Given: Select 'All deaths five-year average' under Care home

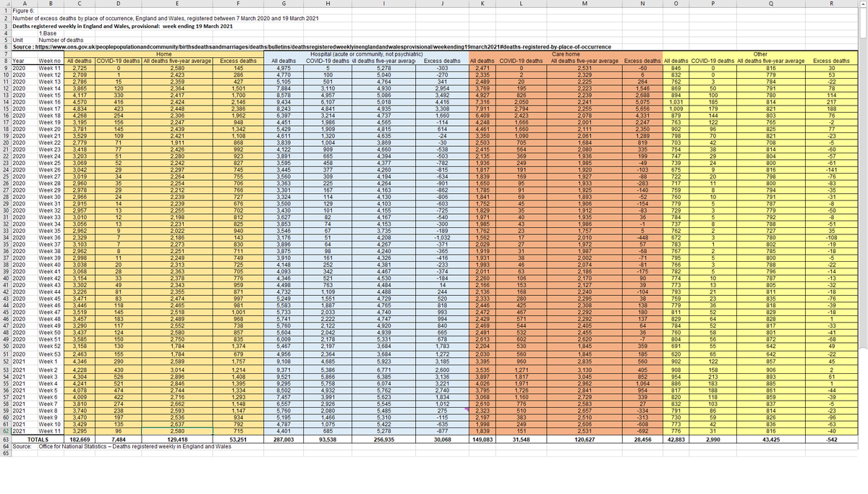Looking at the screenshot, I should [x=585, y=61].
